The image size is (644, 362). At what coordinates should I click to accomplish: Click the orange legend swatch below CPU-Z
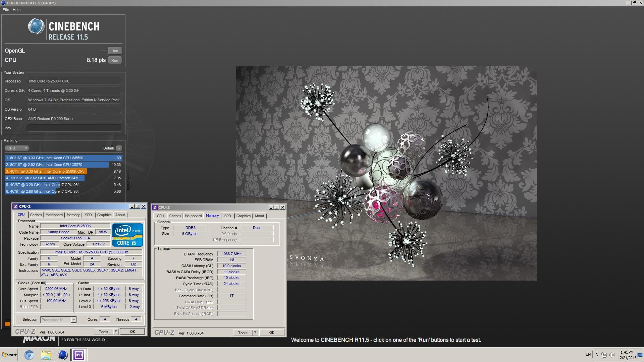7,324
